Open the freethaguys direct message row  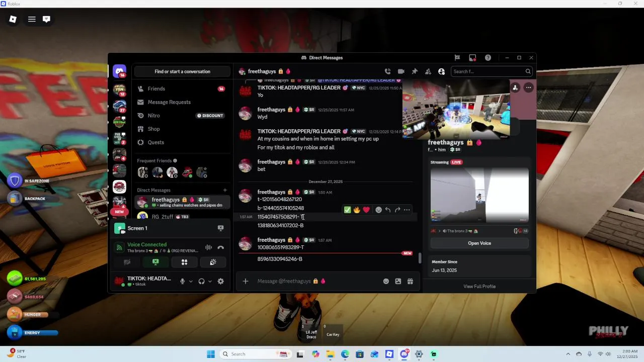click(182, 202)
